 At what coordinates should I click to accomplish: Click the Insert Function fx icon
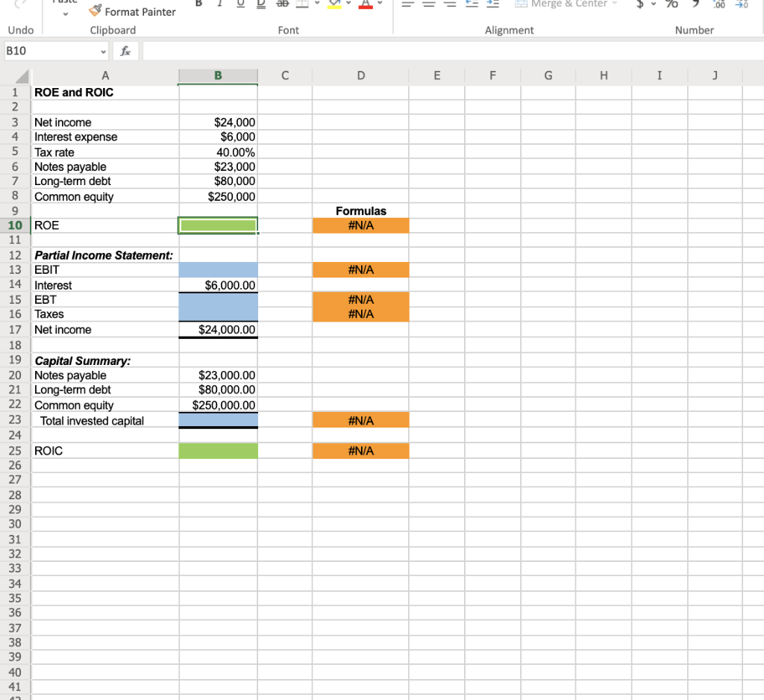125,50
